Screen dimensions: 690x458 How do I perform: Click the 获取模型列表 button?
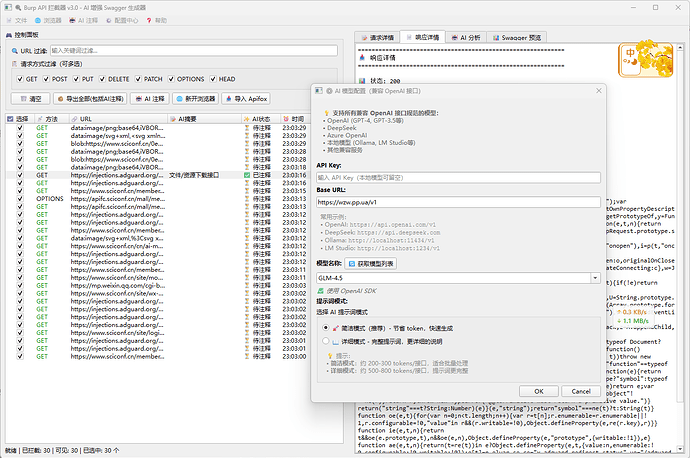click(x=371, y=264)
